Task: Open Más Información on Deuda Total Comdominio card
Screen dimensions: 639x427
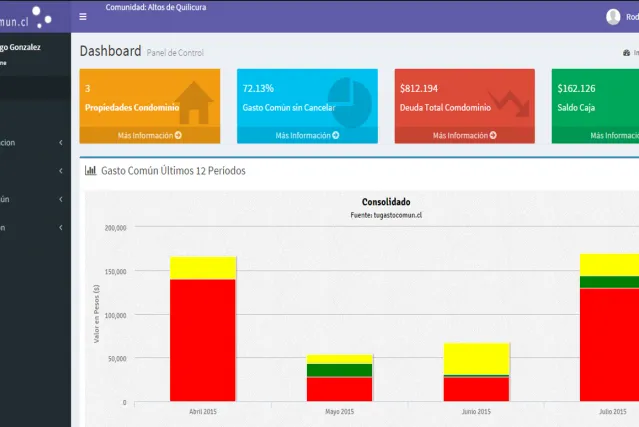Action: 465,135
